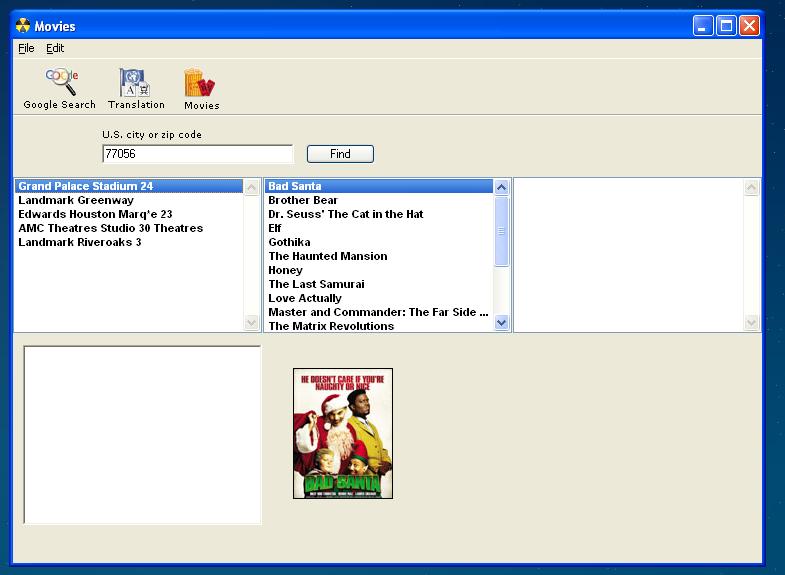Screen dimensions: 785x575
Task: Click theater list scroll up arrow
Action: (251, 187)
